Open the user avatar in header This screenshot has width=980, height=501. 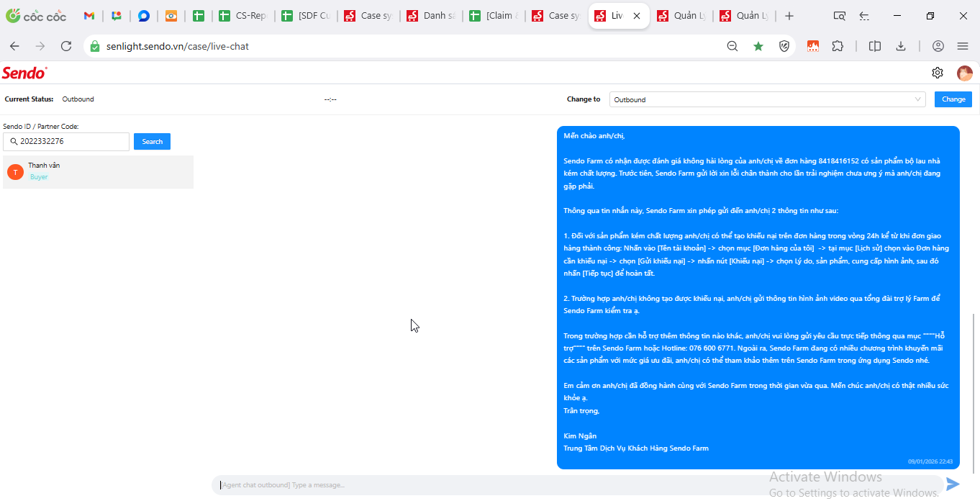pyautogui.click(x=965, y=73)
